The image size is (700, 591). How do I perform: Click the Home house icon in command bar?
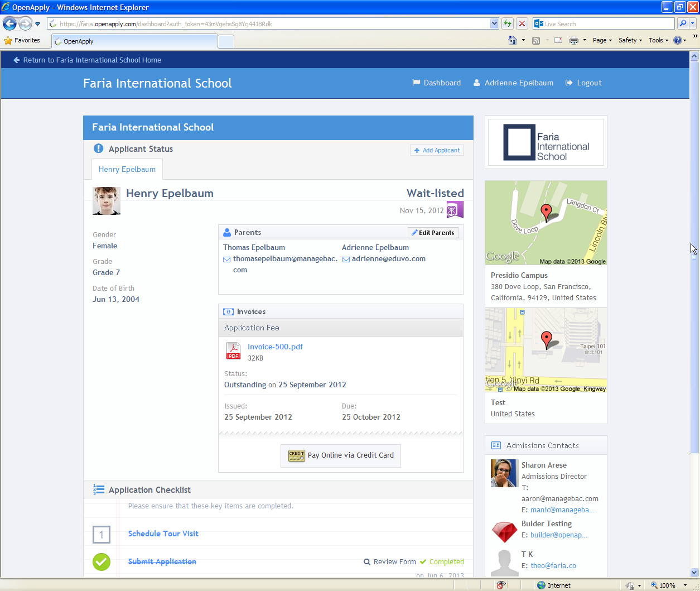pyautogui.click(x=513, y=40)
